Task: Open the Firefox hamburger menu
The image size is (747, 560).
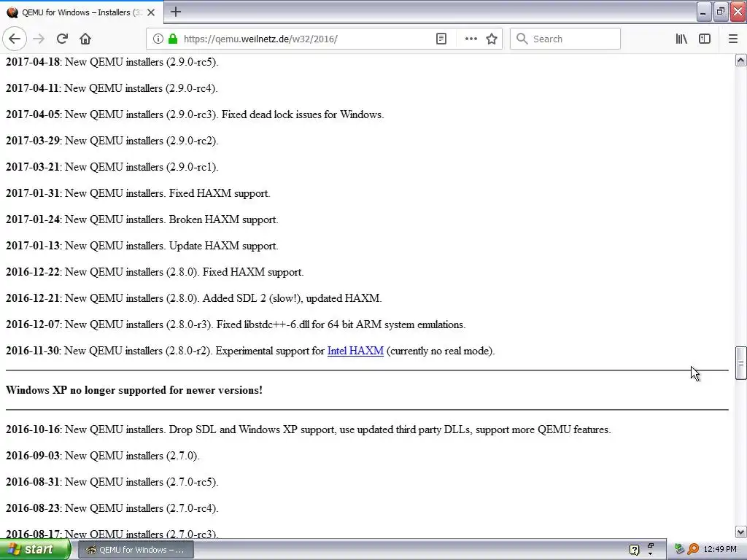Action: click(733, 39)
